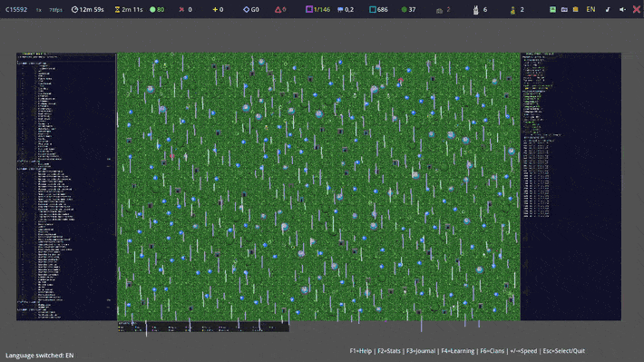Switch language using the EN button
Image resolution: width=644 pixels, height=362 pixels.
click(x=590, y=9)
